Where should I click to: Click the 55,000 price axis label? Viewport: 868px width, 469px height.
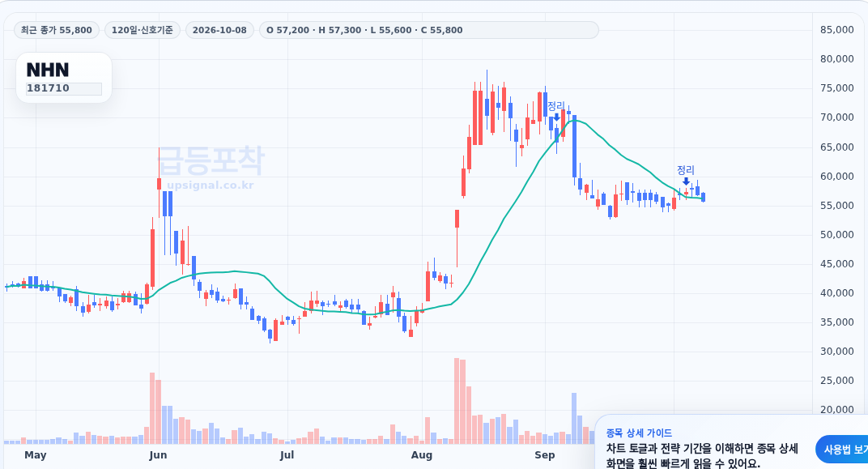(x=837, y=206)
